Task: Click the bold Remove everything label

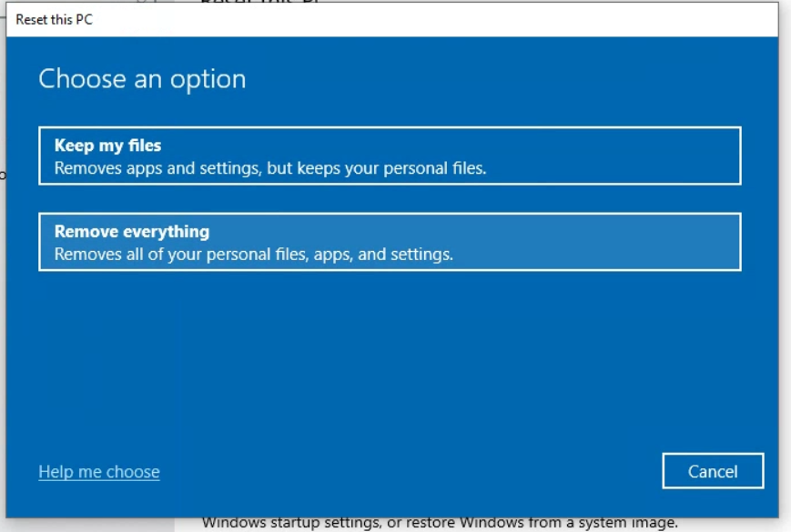Action: [x=132, y=231]
